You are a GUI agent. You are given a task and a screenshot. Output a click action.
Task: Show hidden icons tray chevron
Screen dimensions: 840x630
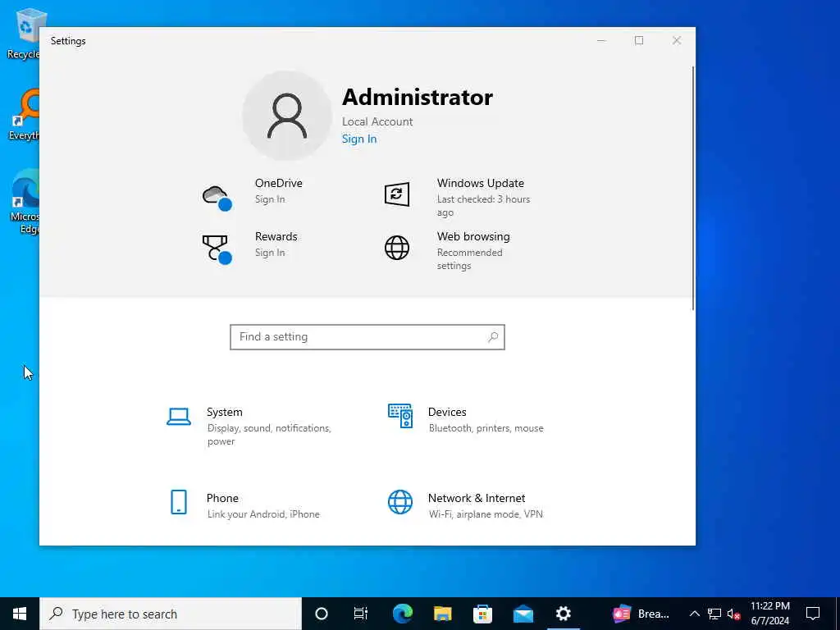[694, 614]
